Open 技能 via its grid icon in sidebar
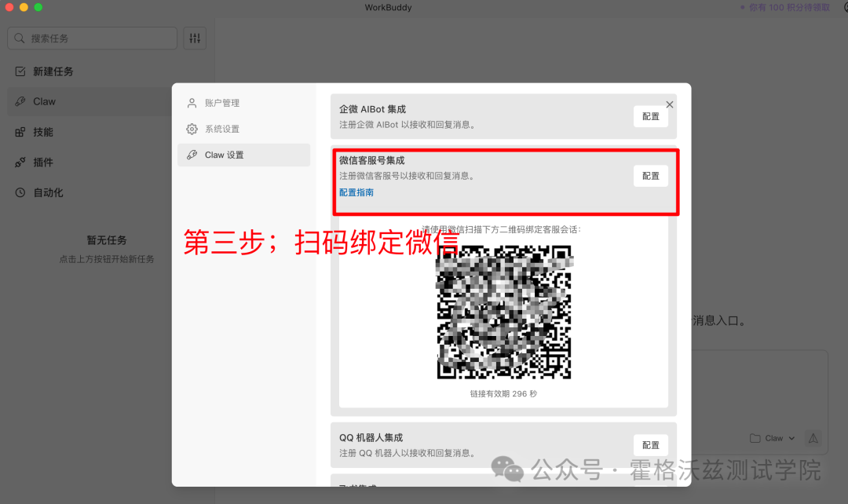 point(20,132)
